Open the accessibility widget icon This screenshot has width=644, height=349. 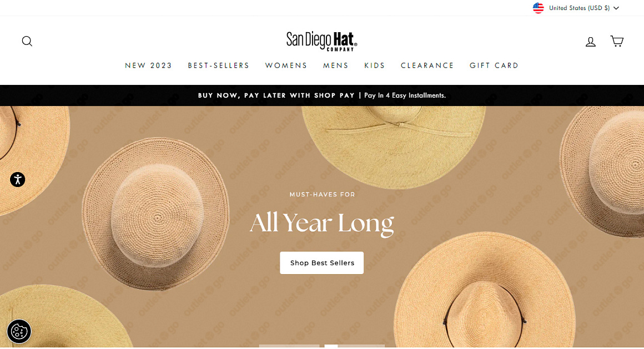pyautogui.click(x=18, y=179)
